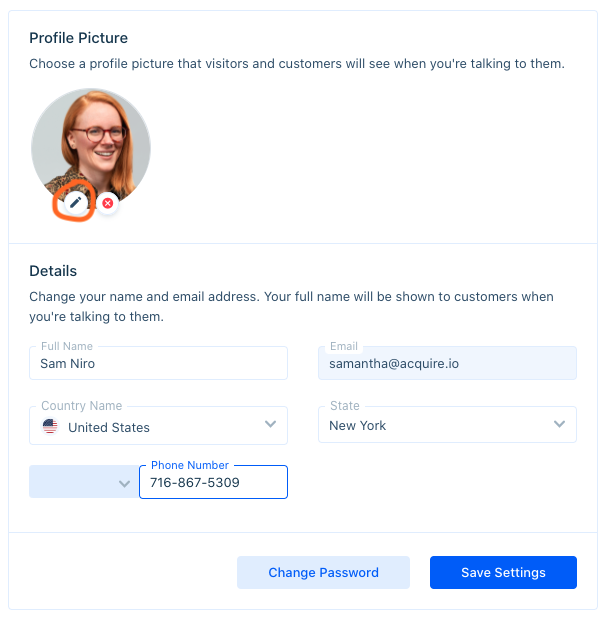Click the United States flag icon

[50, 427]
